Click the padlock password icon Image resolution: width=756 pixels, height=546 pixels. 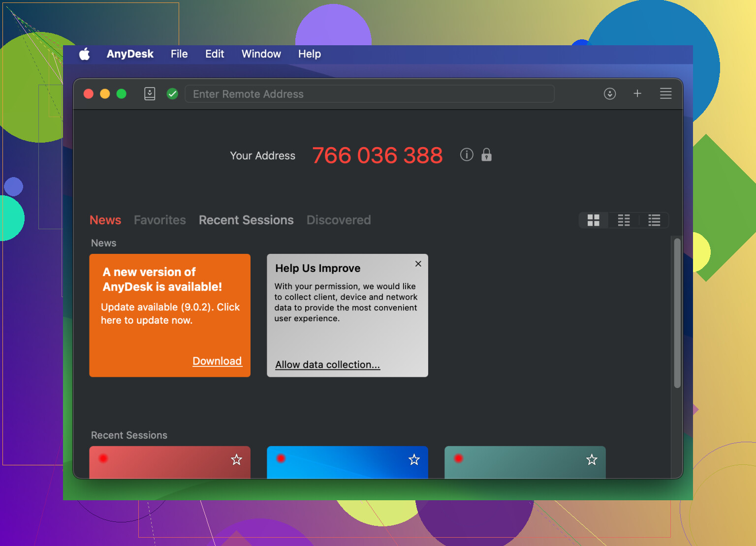tap(487, 155)
